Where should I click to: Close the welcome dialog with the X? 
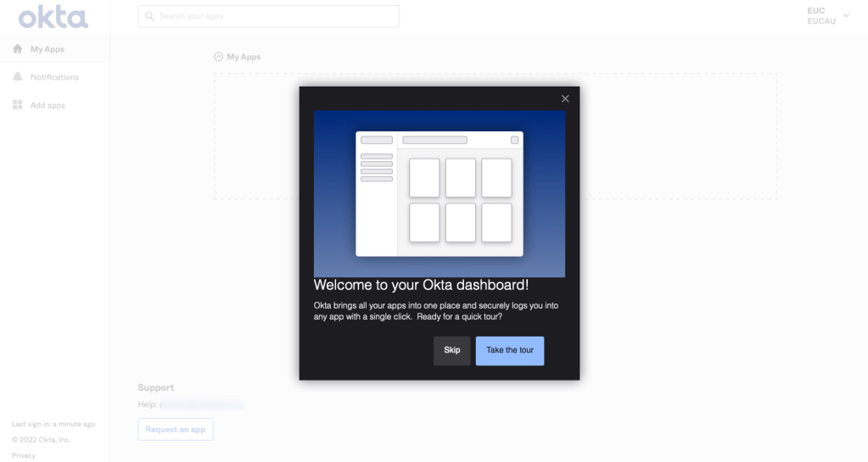[x=565, y=98]
